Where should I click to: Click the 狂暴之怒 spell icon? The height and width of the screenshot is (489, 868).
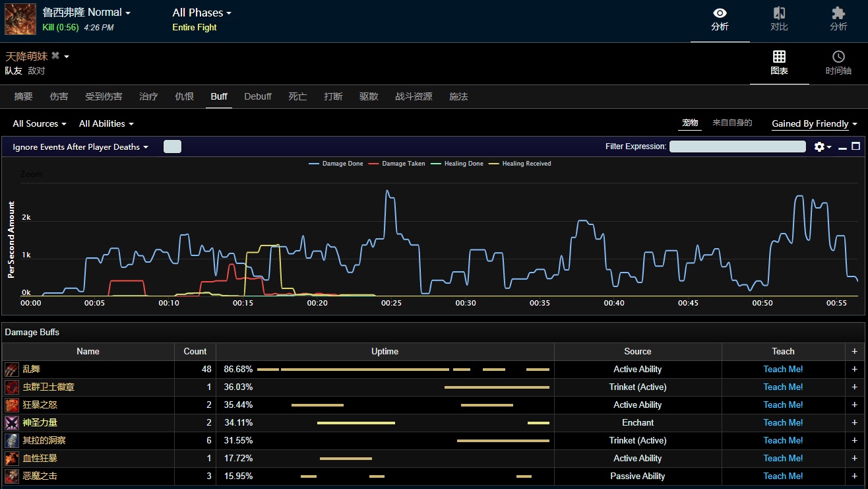pos(12,405)
